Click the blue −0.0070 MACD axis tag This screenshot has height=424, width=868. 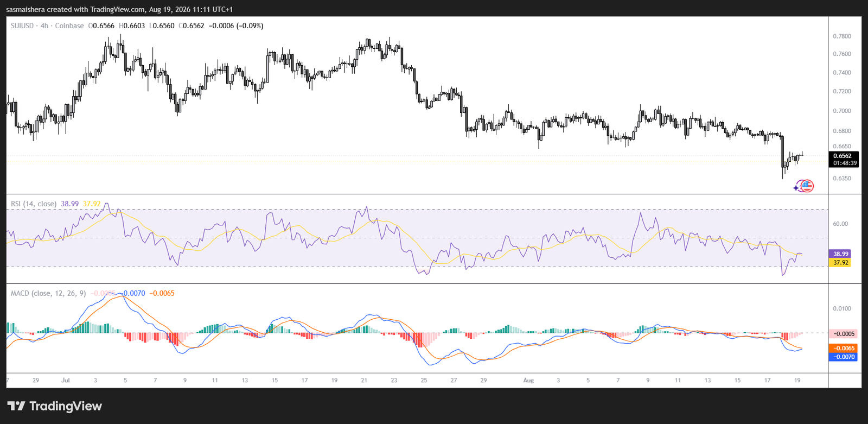(844, 357)
